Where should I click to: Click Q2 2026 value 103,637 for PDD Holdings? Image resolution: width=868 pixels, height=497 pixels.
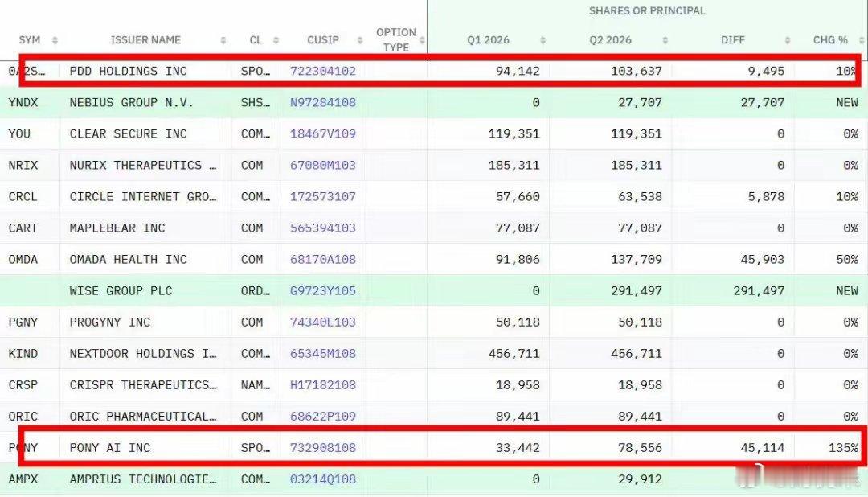click(636, 71)
